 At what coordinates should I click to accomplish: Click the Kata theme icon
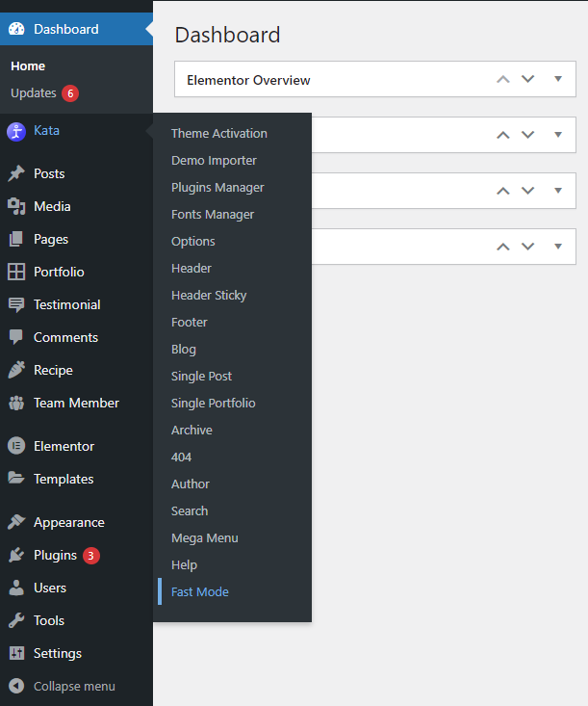click(16, 130)
